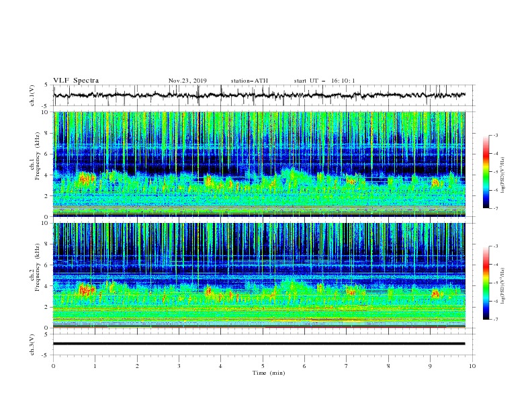Click the ch.1 red burst near 9.1 min
This screenshot has height=411, width=532.
click(x=435, y=183)
